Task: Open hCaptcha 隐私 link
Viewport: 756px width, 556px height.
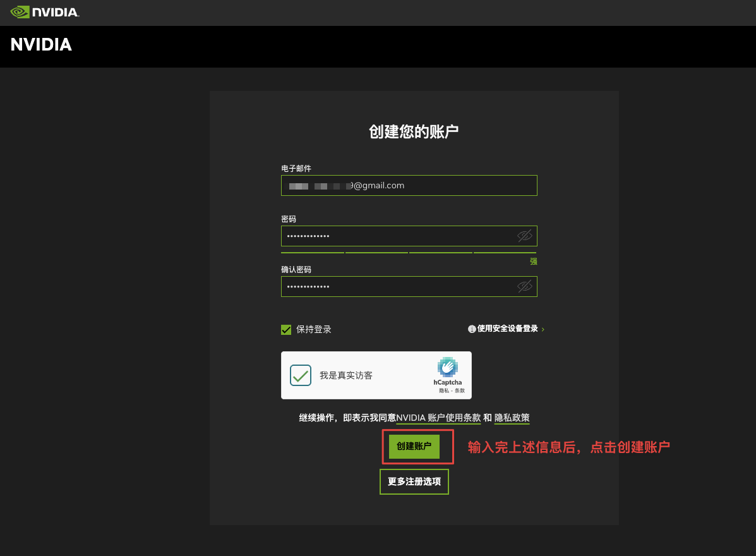Action: tap(443, 390)
